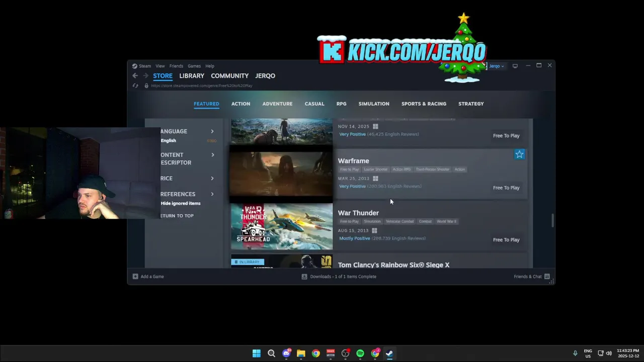This screenshot has width=644, height=362.
Task: Open the Voicemeeter taskbar icon
Action: tap(331, 353)
